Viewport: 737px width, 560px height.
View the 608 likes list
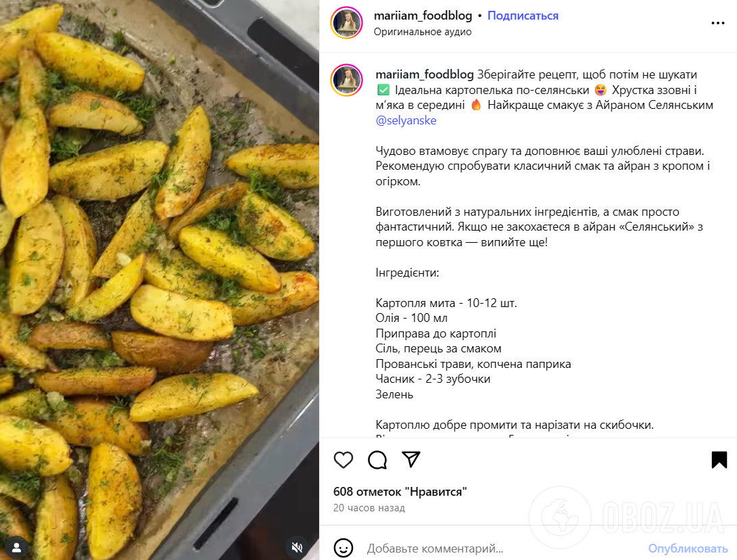click(400, 492)
